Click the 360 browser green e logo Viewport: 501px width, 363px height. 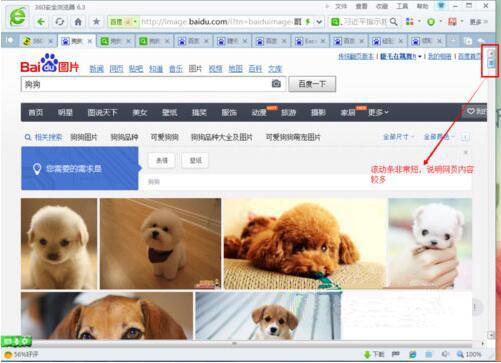(17, 16)
